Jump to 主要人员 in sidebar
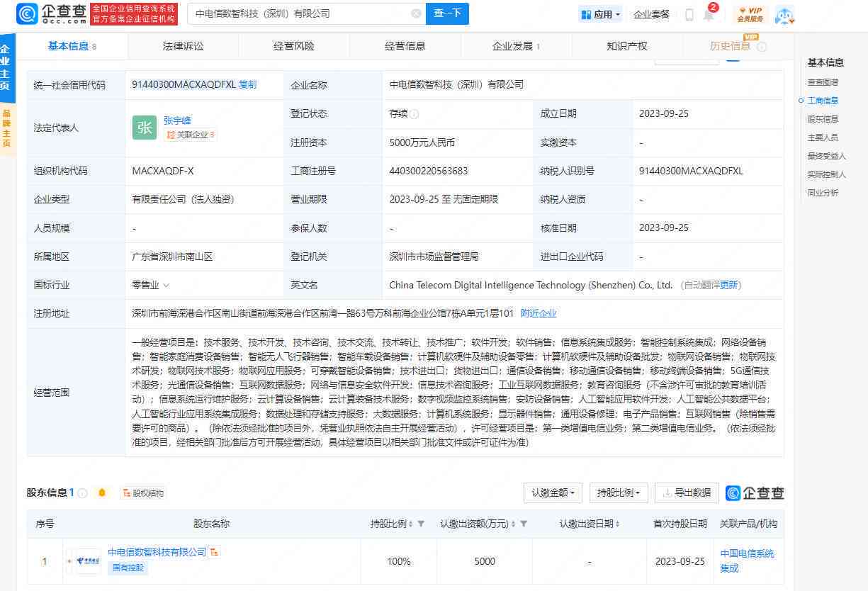The height and width of the screenshot is (591, 868). coord(823,137)
